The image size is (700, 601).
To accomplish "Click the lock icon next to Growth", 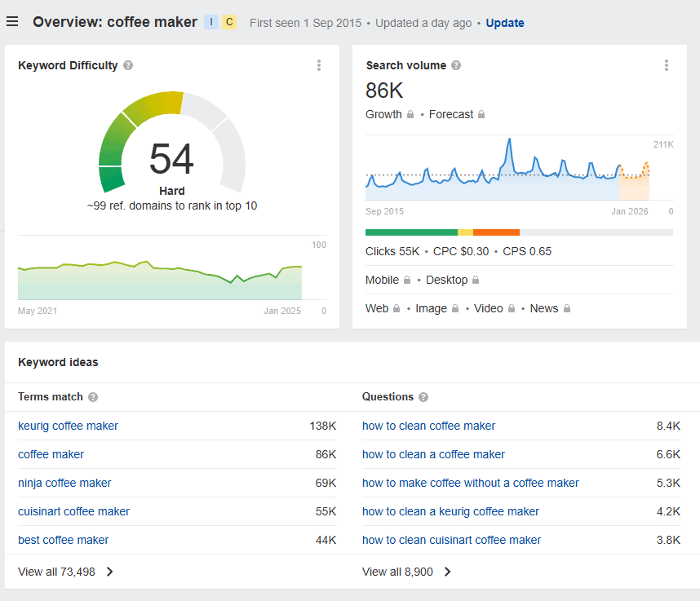I will 410,114.
